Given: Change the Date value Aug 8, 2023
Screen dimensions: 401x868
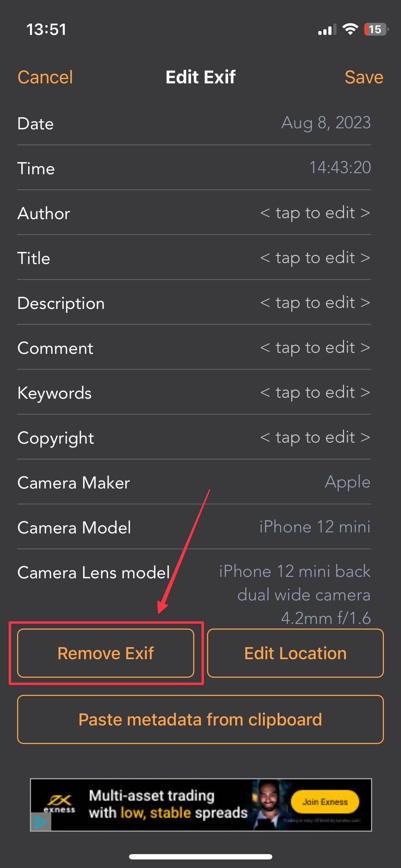Looking at the screenshot, I should (x=326, y=123).
